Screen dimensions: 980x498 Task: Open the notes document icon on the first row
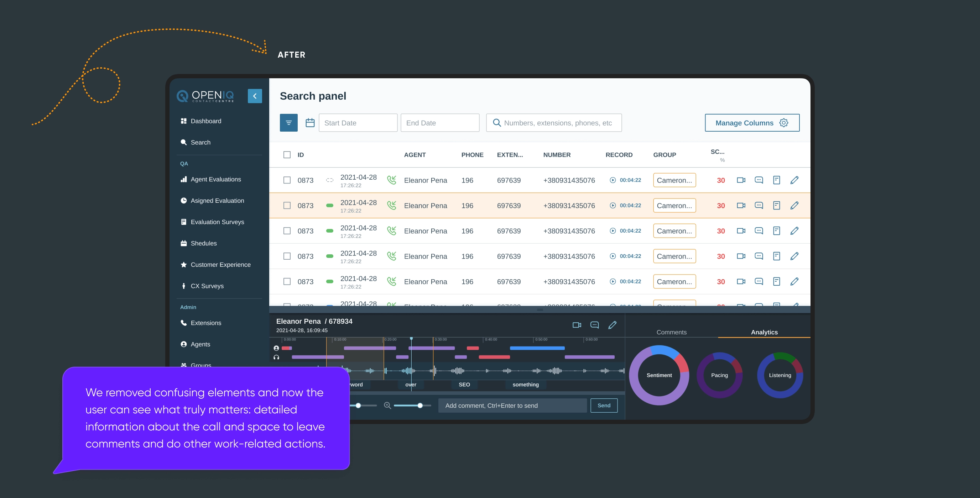click(x=777, y=180)
